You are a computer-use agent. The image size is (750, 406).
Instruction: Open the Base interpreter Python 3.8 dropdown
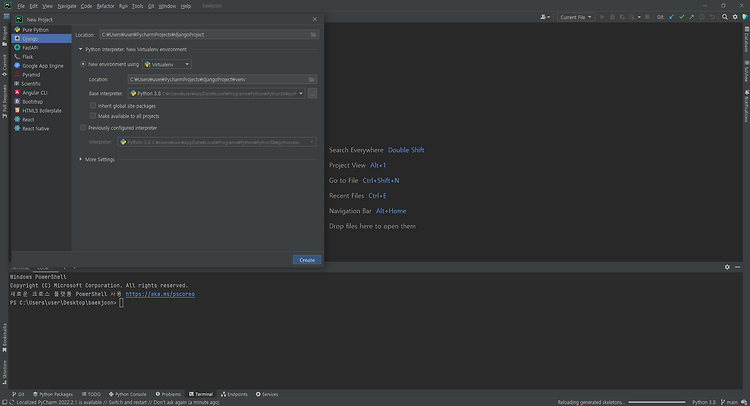(217, 94)
